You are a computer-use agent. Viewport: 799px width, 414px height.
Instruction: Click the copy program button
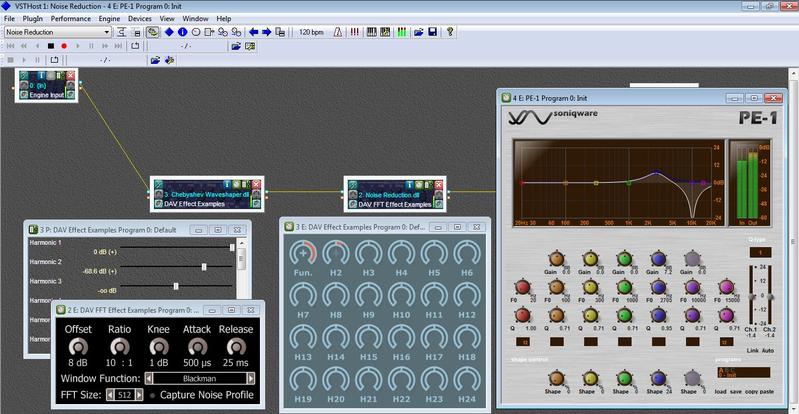point(752,392)
